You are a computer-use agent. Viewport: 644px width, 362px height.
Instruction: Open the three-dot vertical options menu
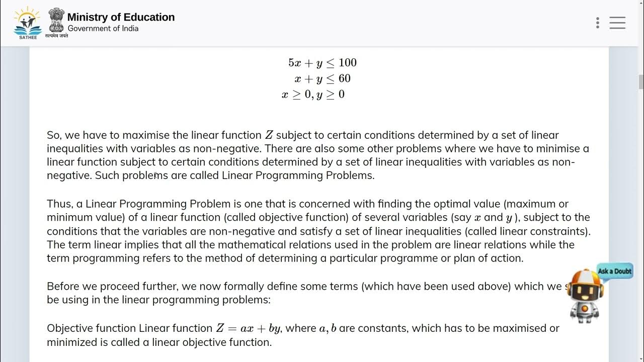coord(597,23)
